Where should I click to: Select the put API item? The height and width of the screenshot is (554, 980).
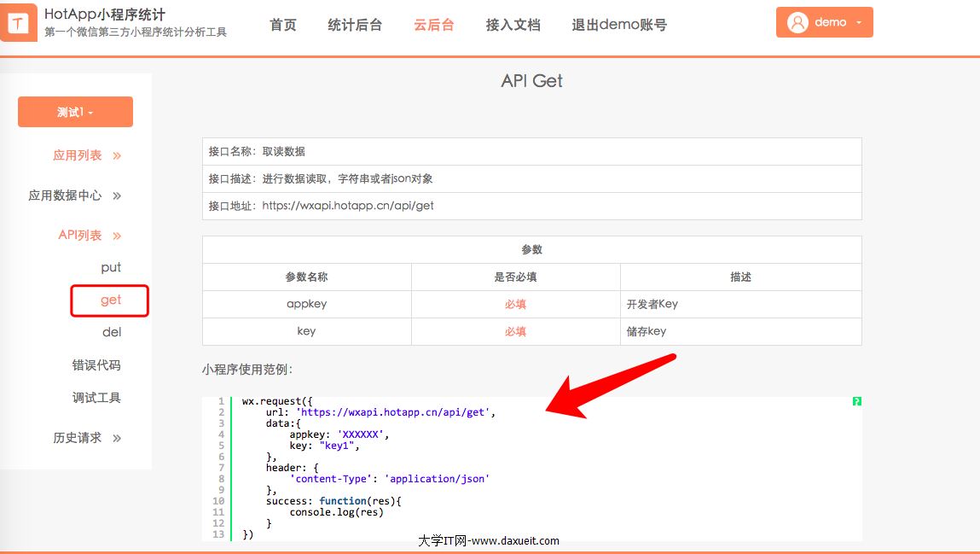point(111,267)
